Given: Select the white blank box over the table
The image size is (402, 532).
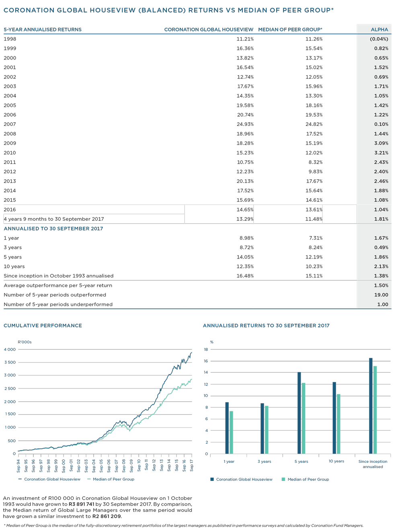Looking at the screenshot, I should 133,129.
